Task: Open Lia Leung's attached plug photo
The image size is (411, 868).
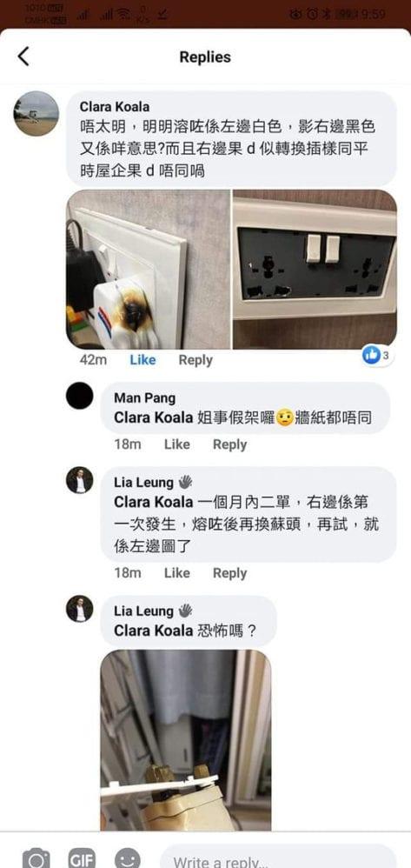Action: coord(186,740)
